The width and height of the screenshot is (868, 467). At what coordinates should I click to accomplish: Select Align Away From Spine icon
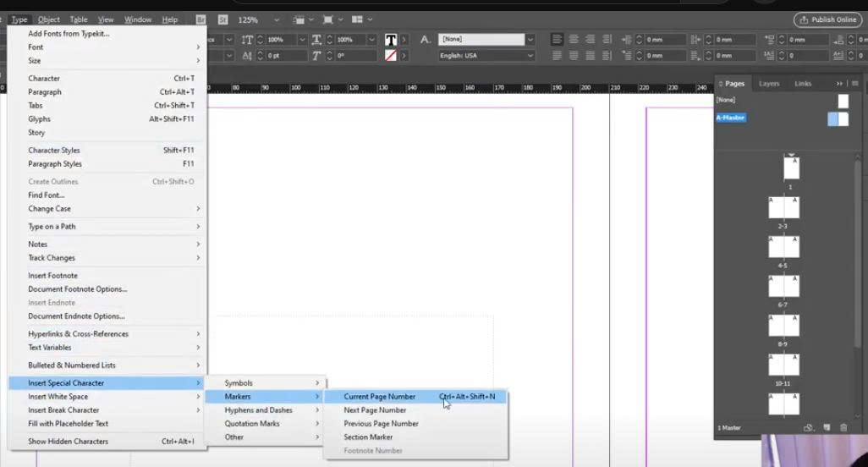607,55
